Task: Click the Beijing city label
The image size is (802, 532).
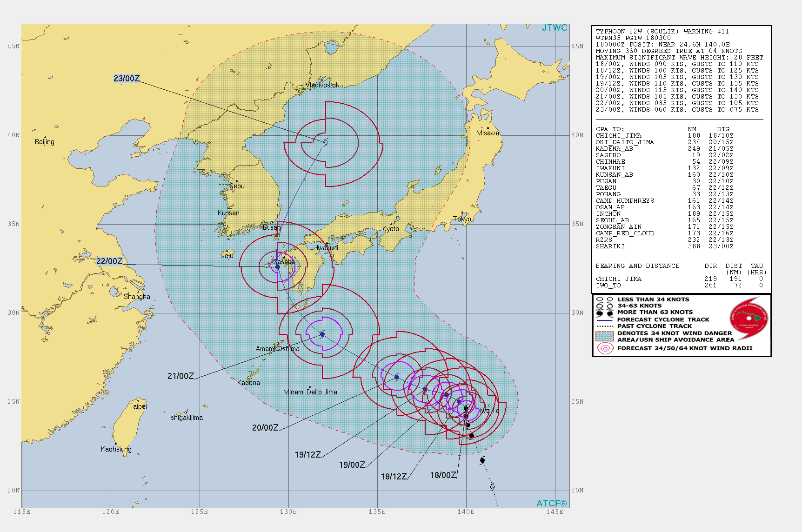Action: [45, 142]
